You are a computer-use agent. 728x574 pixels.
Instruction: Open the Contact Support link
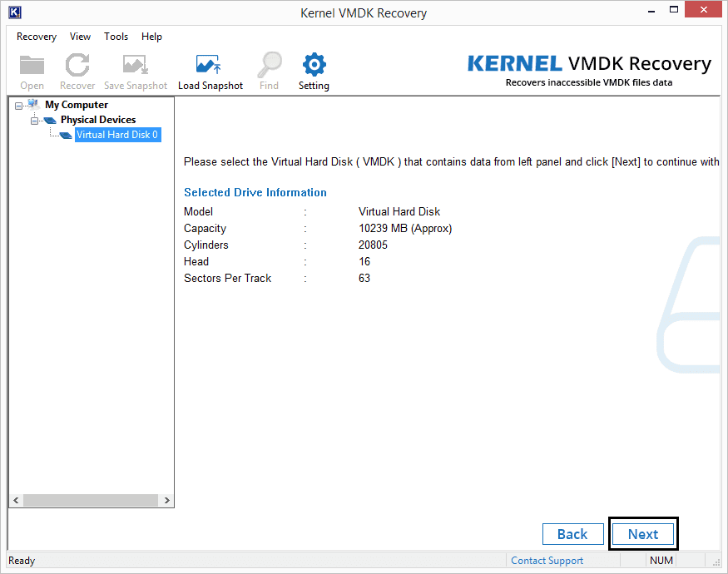click(x=547, y=561)
